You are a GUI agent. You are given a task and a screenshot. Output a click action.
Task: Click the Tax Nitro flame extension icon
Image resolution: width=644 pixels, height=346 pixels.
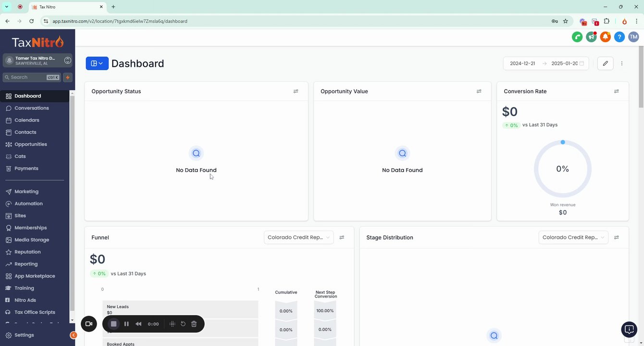(624, 21)
